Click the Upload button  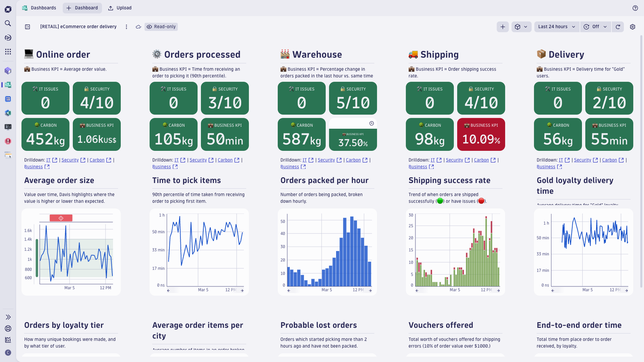(120, 8)
